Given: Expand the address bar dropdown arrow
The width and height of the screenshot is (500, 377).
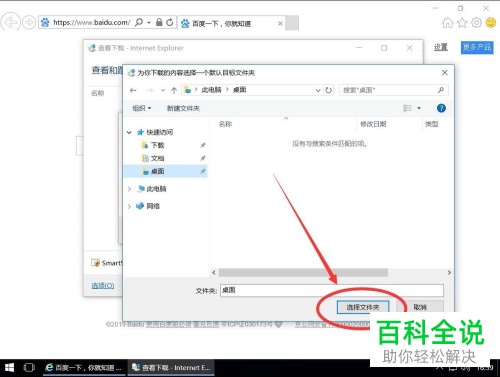Looking at the screenshot, I should pos(149,23).
